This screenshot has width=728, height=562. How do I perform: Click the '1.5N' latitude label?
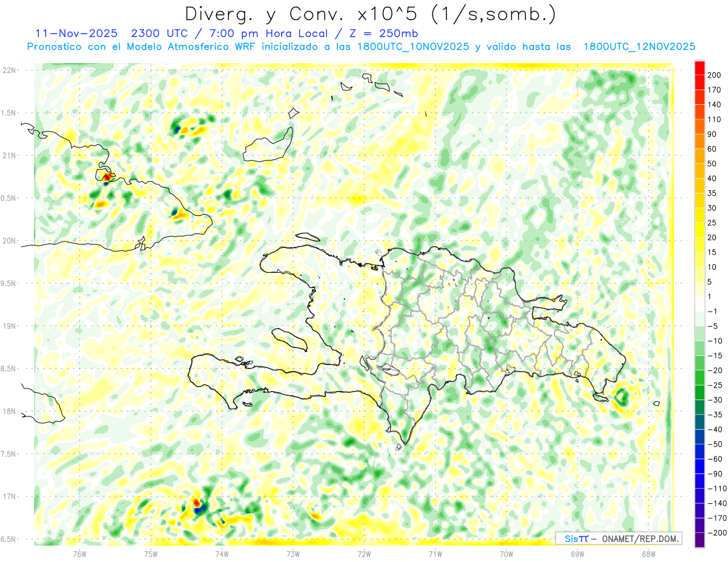[8, 113]
